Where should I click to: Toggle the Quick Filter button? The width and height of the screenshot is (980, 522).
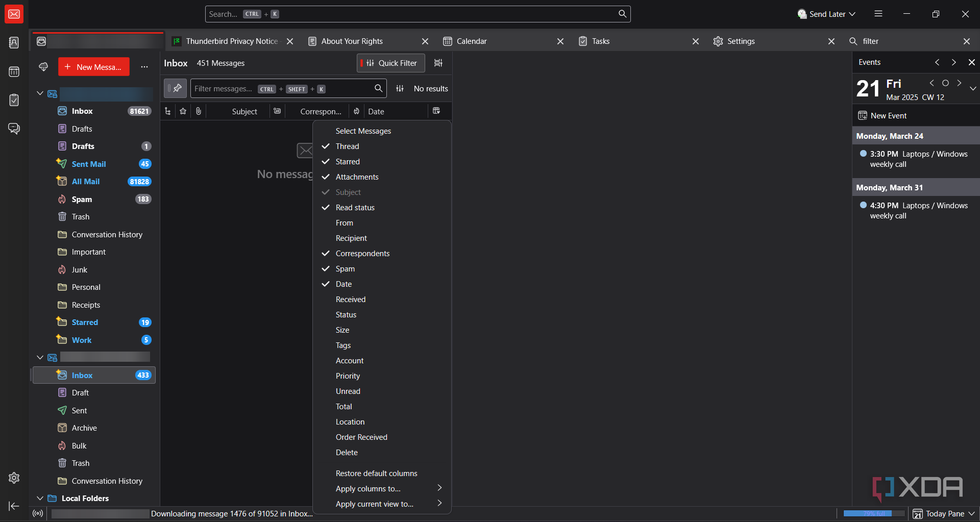(x=391, y=63)
